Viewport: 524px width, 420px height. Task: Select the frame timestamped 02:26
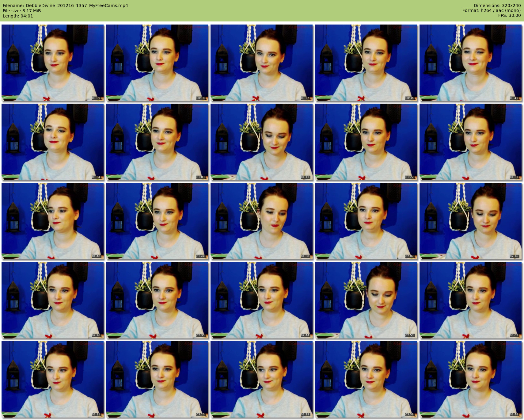click(x=53, y=300)
